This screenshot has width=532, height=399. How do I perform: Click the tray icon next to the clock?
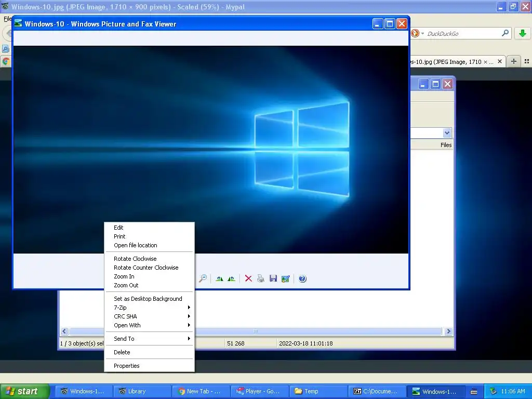pos(493,391)
